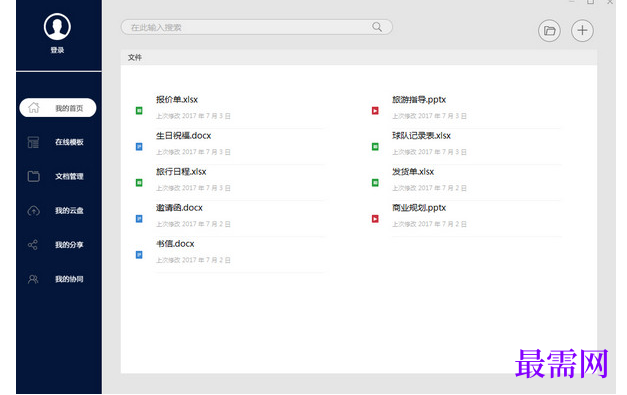Screen dimensions: 627x395
Task: Click the search magnifier icon
Action: tap(377, 27)
